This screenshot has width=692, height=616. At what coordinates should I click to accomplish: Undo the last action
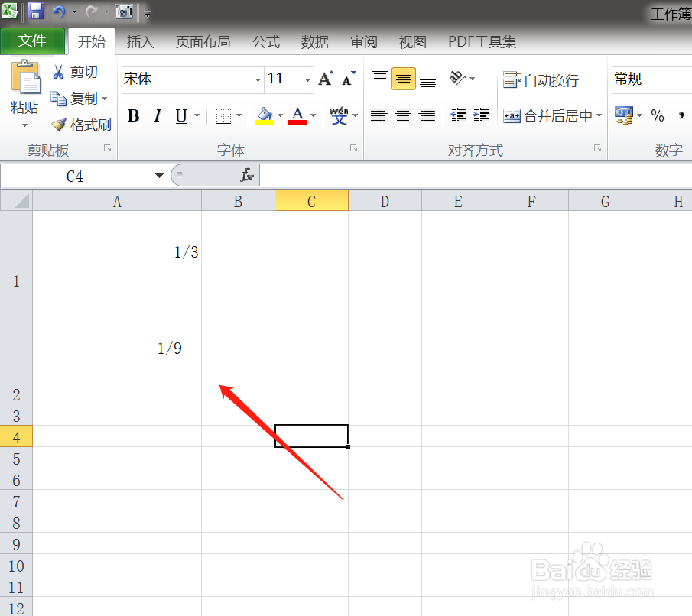coord(59,12)
